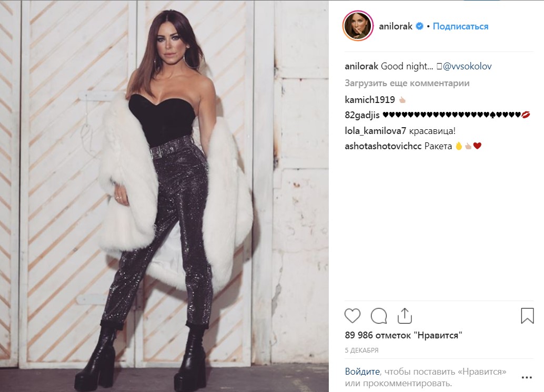Click the blue verified badge
The width and height of the screenshot is (544, 392).
[x=419, y=26]
